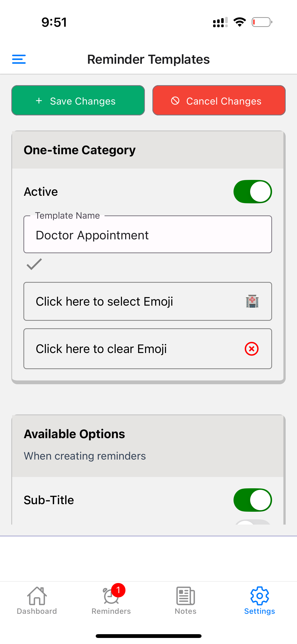Tap the red clear emoji X icon
Viewport: 297px width, 644px height.
coord(252,349)
